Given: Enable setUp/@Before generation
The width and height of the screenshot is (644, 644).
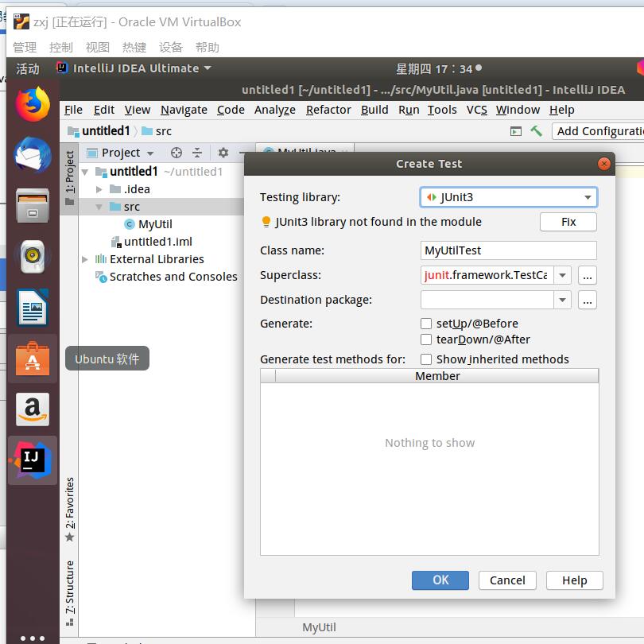Looking at the screenshot, I should click(x=426, y=324).
